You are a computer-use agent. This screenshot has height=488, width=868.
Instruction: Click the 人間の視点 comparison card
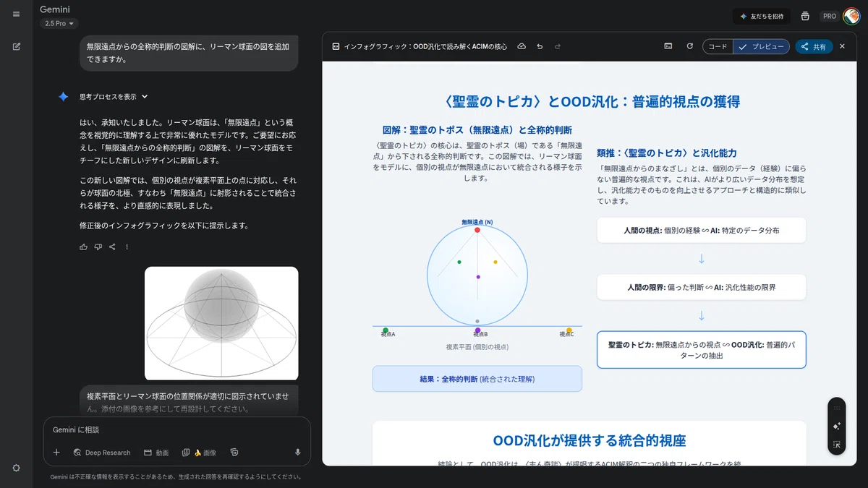(702, 231)
